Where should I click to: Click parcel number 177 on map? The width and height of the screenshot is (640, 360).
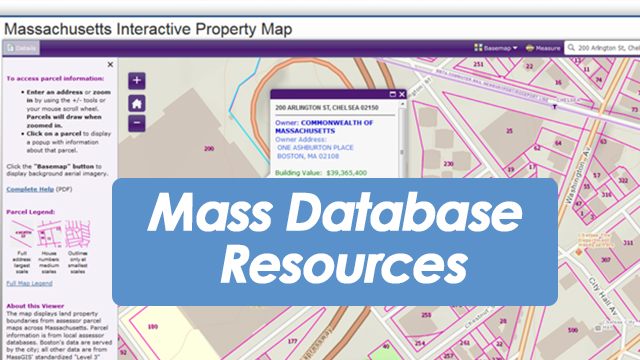pos(292,341)
